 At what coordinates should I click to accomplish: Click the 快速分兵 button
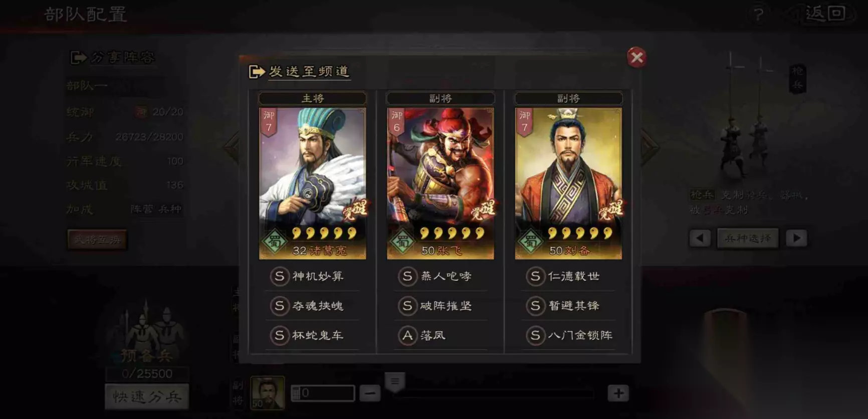tap(147, 397)
